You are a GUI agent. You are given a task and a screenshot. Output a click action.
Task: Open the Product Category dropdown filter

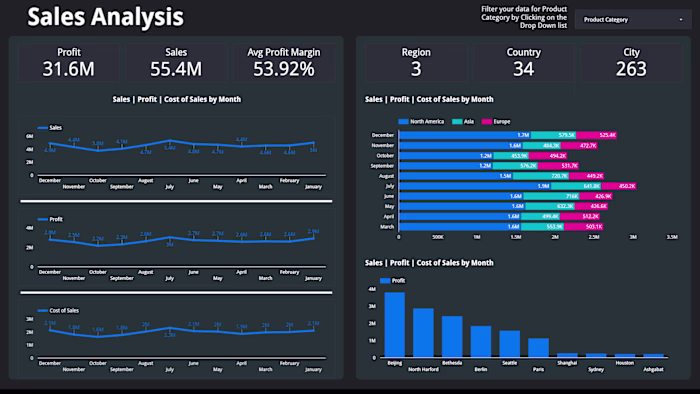pyautogui.click(x=633, y=20)
